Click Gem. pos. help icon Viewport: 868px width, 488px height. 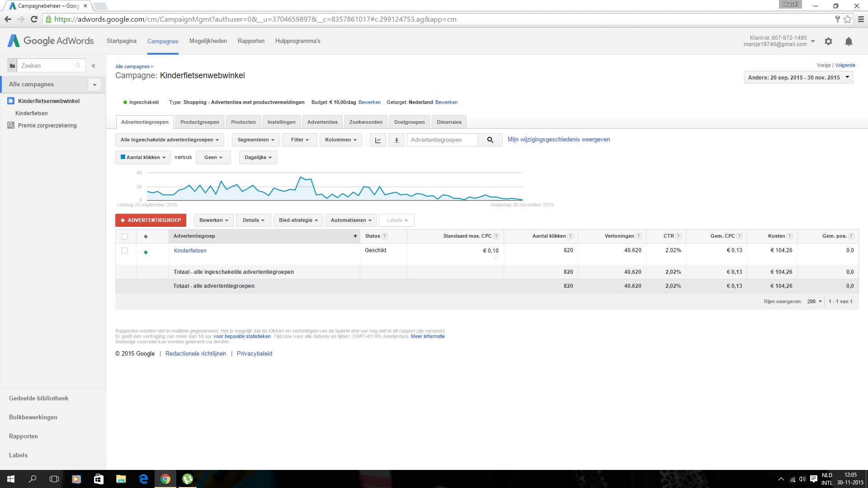click(851, 236)
